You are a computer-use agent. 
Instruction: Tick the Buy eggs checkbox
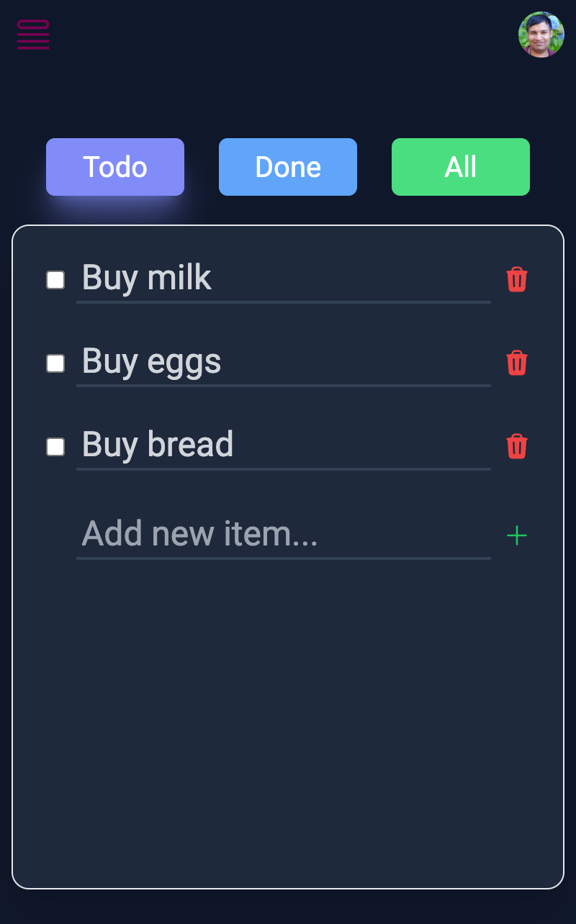tap(55, 363)
